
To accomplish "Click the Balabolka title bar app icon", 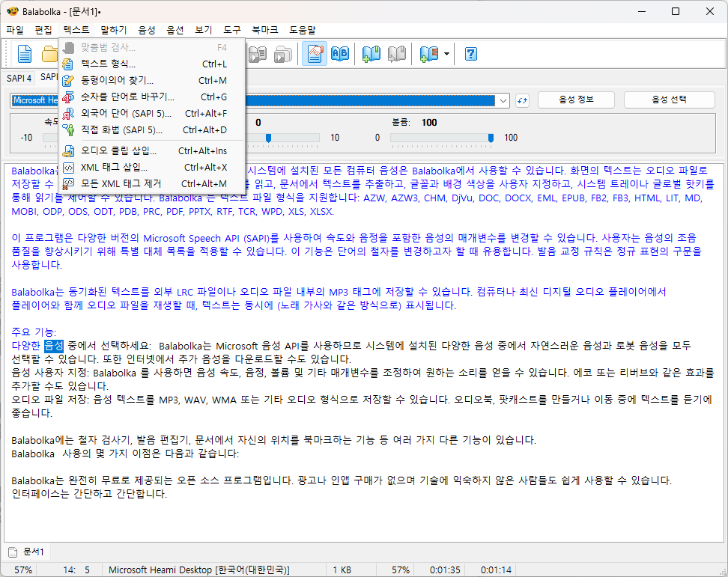I will (13, 11).
